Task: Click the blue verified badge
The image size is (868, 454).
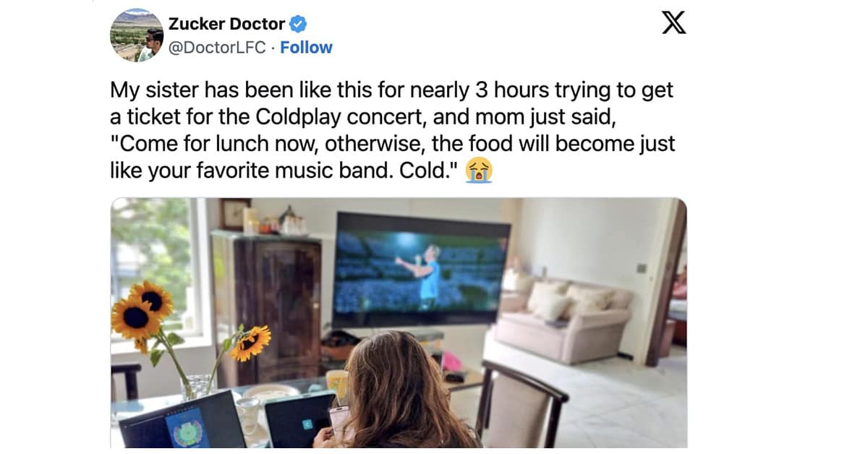Action: [298, 24]
